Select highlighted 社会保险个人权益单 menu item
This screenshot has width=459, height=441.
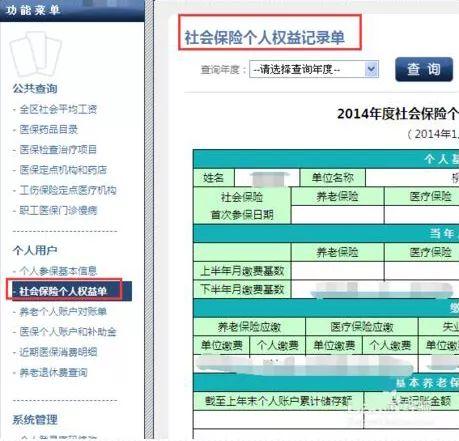(63, 291)
